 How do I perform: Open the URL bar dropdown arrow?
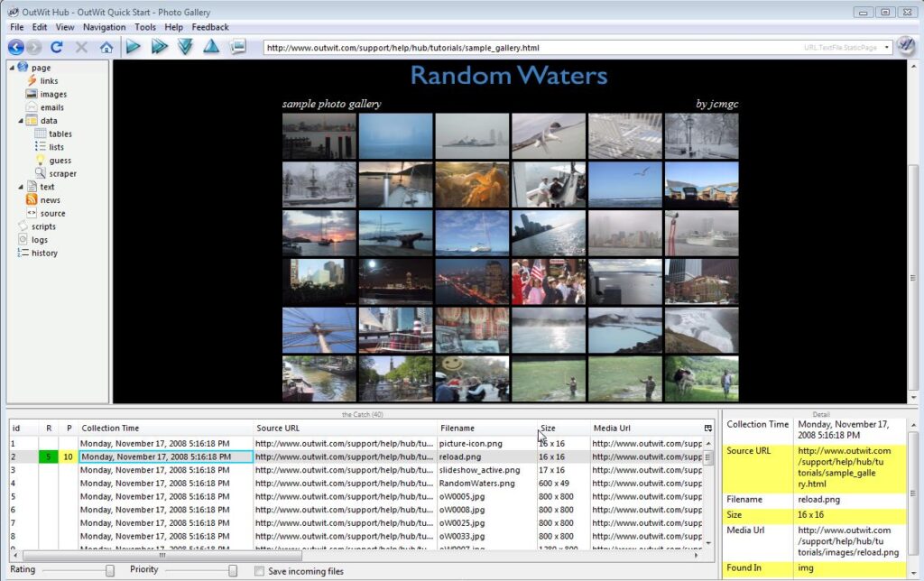(887, 47)
